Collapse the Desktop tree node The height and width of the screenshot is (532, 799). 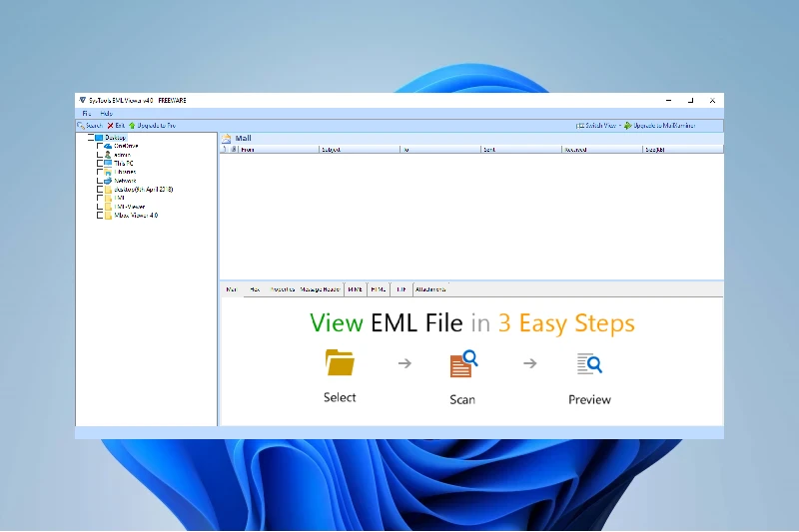pos(91,138)
